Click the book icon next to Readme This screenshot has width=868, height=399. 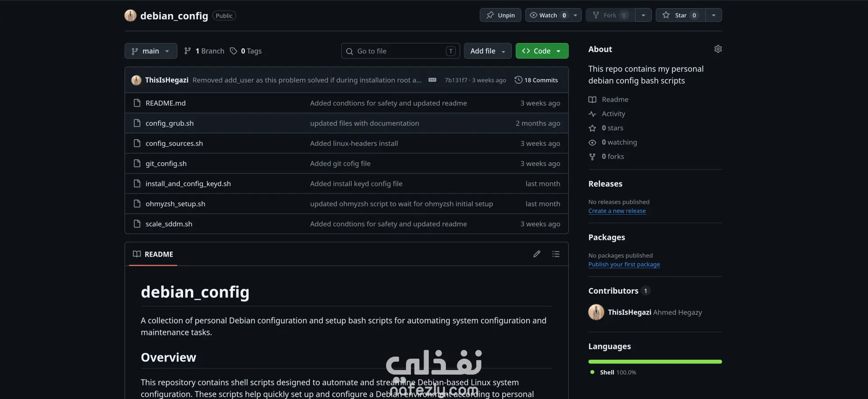click(x=592, y=99)
